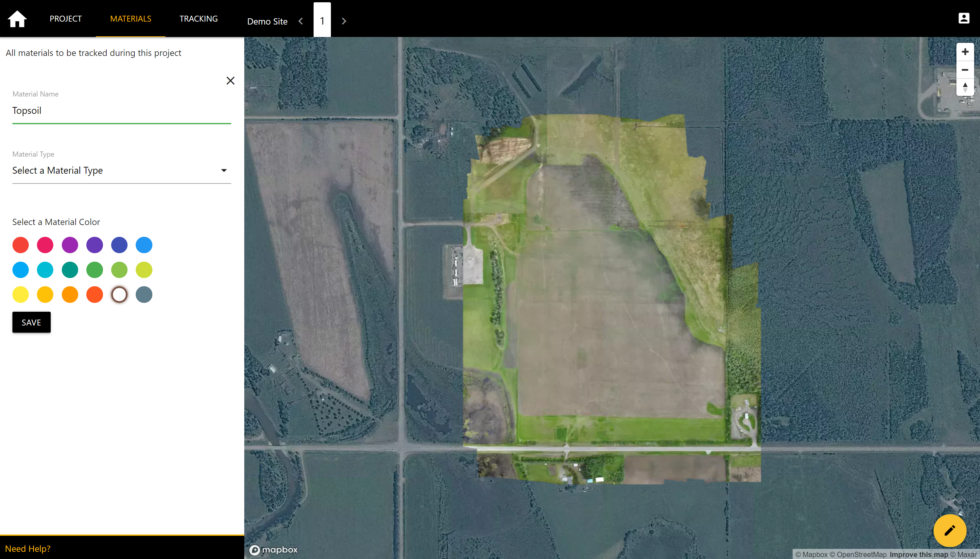Open the Need Help? link
Image resolution: width=980 pixels, height=559 pixels.
[x=27, y=548]
